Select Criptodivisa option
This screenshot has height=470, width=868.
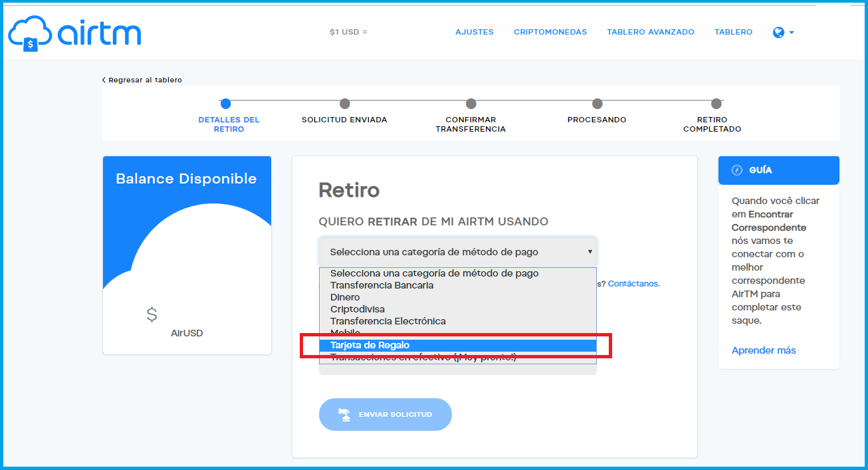point(458,309)
